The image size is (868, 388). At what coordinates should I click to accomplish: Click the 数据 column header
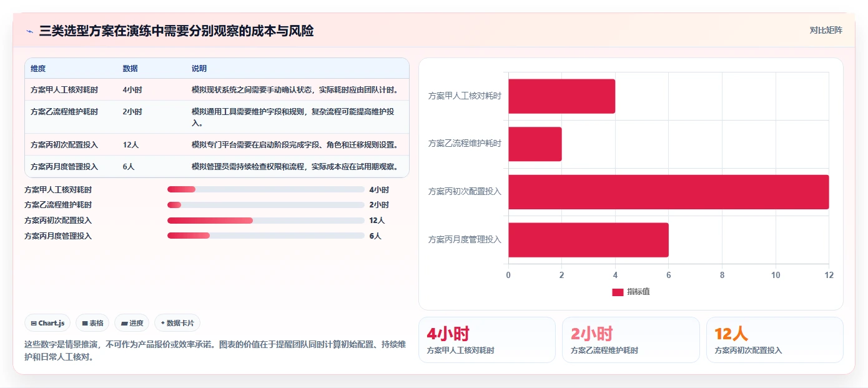coord(131,69)
